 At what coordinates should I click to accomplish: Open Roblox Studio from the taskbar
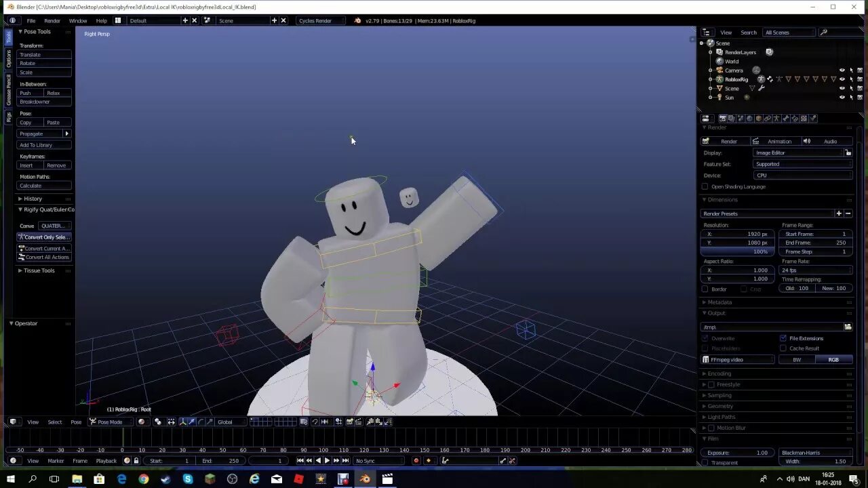298,479
